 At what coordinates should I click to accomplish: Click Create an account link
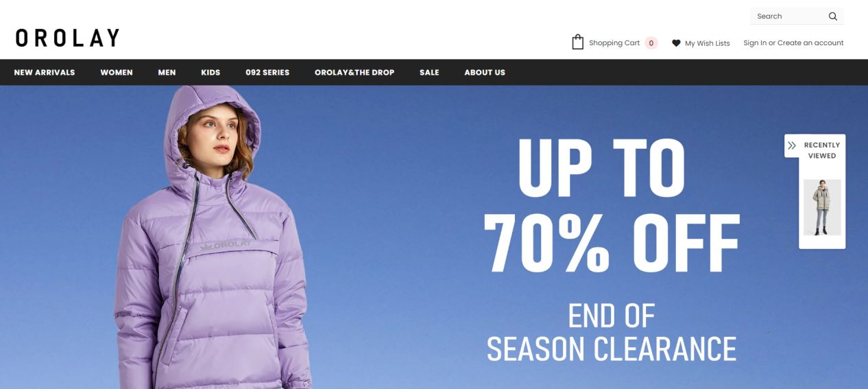click(x=810, y=43)
